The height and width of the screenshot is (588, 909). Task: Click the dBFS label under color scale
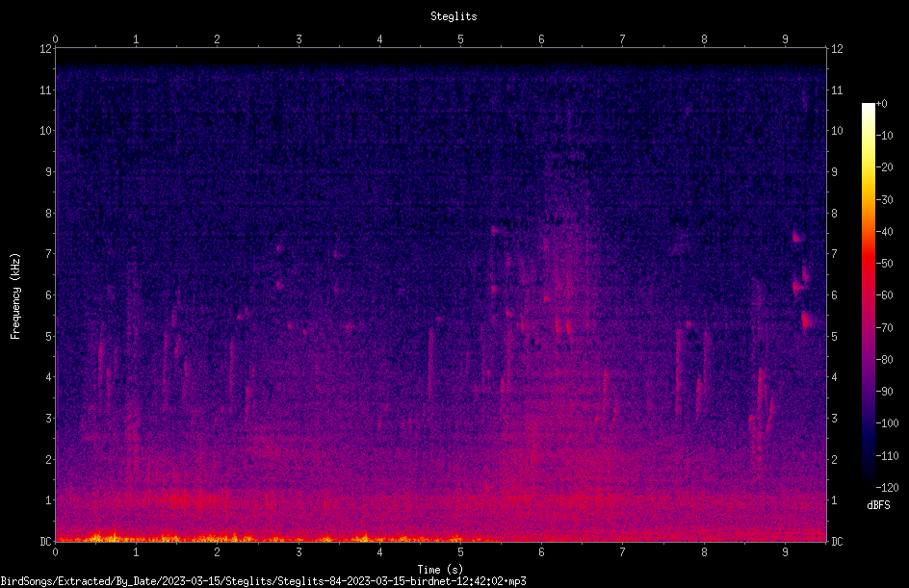(878, 505)
